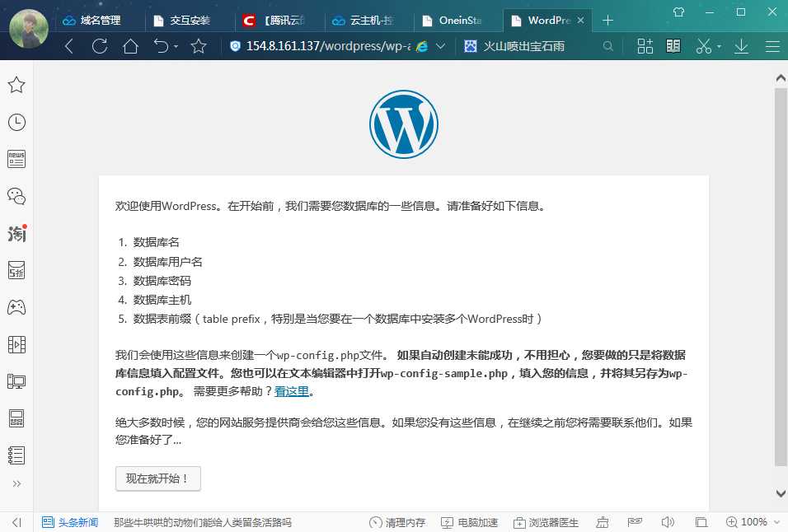Open the video film icon in sidebar
788x532 pixels.
tap(16, 344)
